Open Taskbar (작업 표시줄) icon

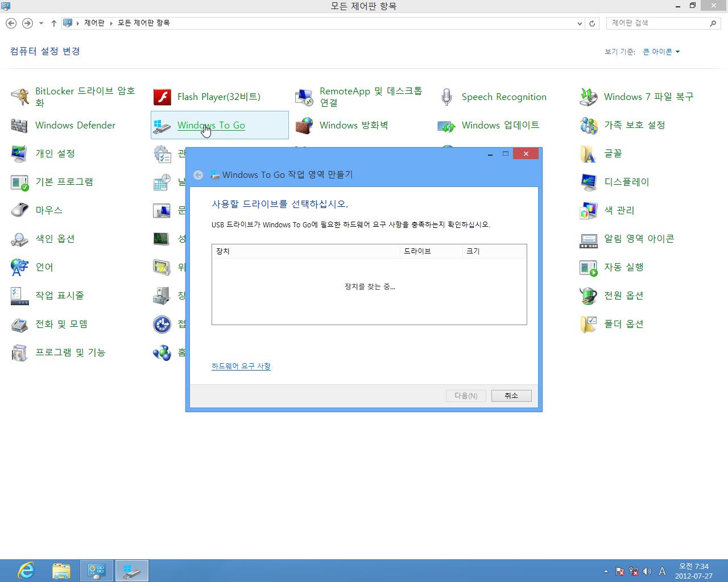pos(20,296)
